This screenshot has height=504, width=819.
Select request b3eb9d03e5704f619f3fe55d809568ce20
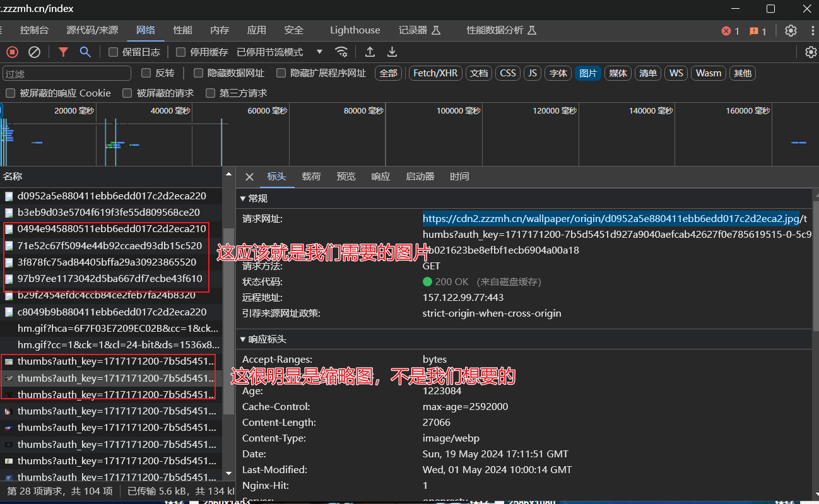point(111,213)
